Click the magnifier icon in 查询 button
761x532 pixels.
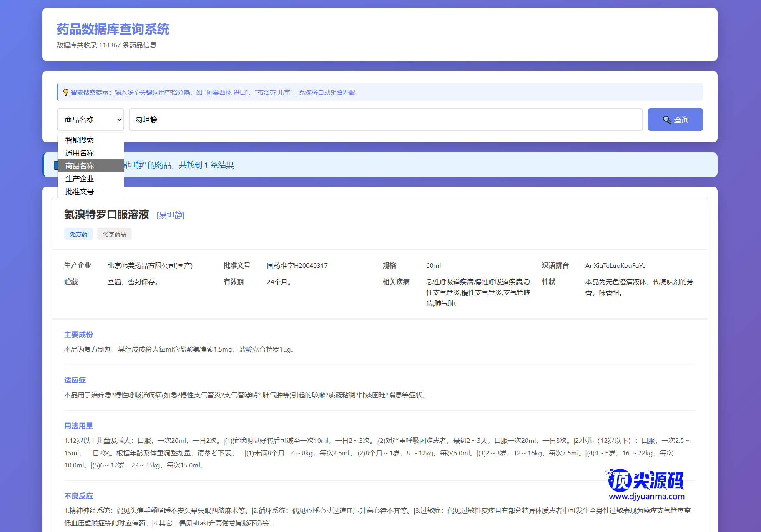(x=667, y=120)
